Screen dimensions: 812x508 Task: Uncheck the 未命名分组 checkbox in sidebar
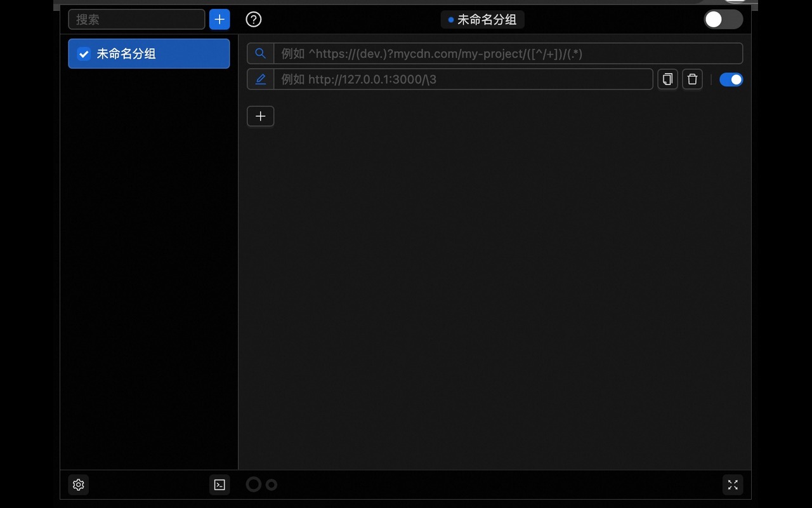click(84, 54)
